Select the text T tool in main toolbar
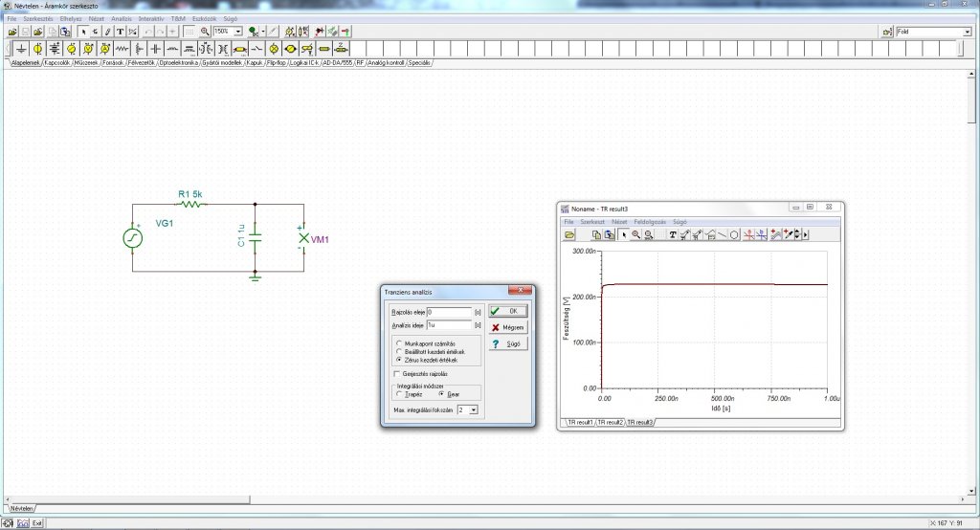This screenshot has width=980, height=530. coord(120,32)
